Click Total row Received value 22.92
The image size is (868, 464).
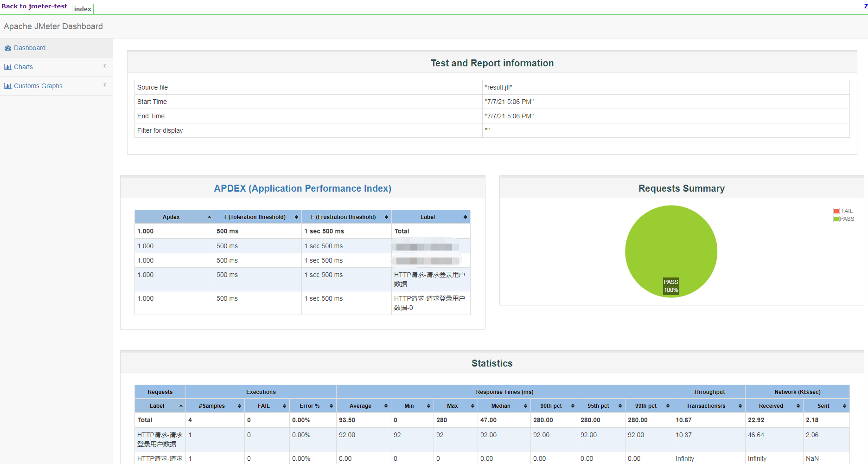[x=756, y=420]
